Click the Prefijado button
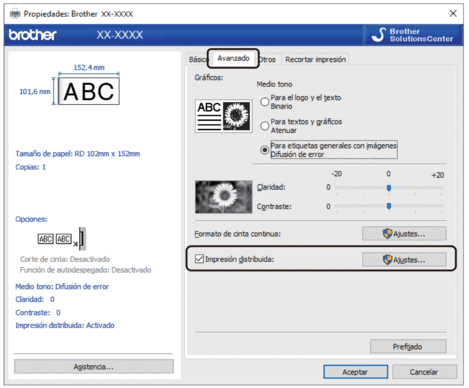The width and height of the screenshot is (469, 388). [408, 347]
